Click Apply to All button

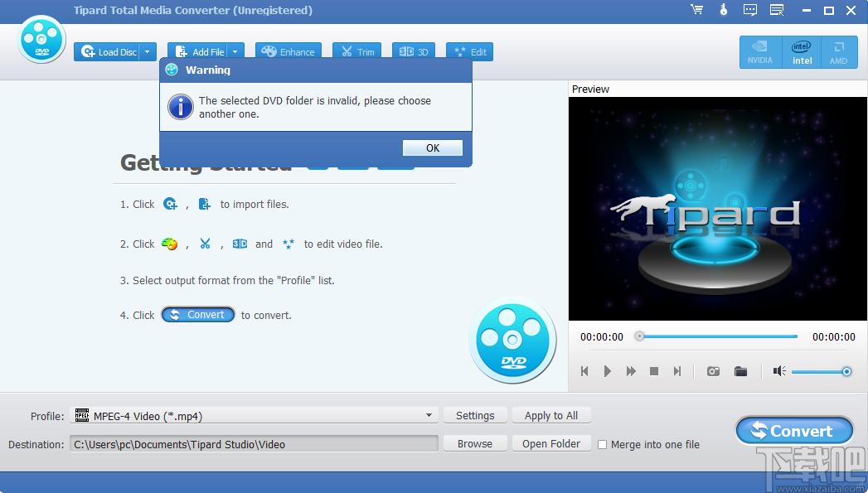tap(550, 416)
